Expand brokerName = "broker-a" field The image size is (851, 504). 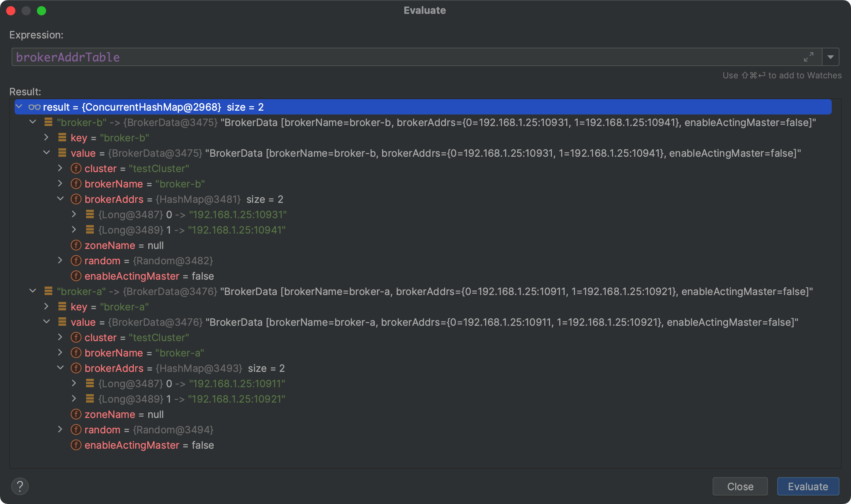(60, 353)
